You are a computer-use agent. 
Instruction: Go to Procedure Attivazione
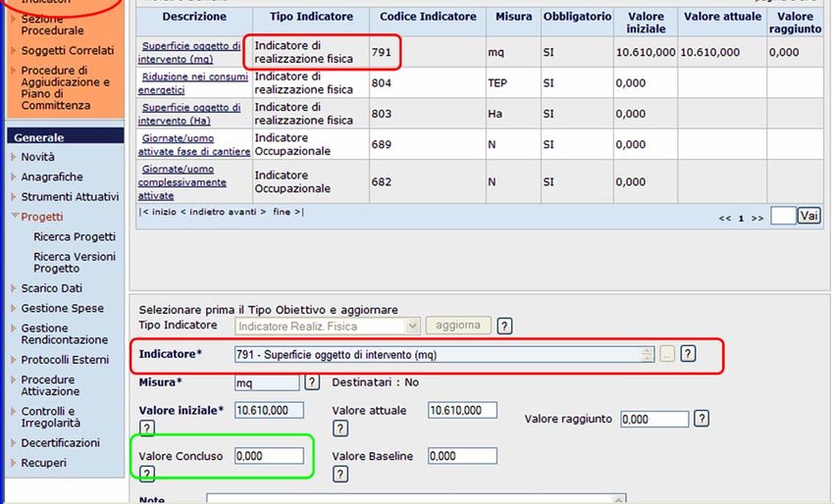tap(50, 385)
